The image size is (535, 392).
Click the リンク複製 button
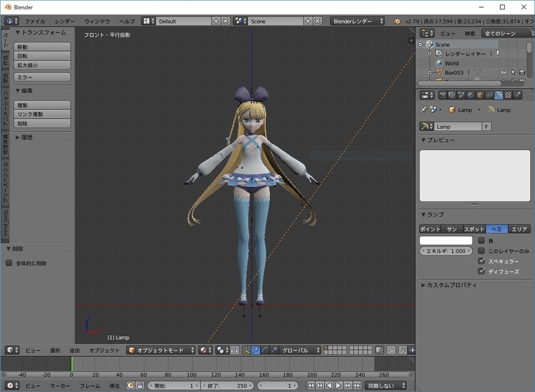pos(42,114)
